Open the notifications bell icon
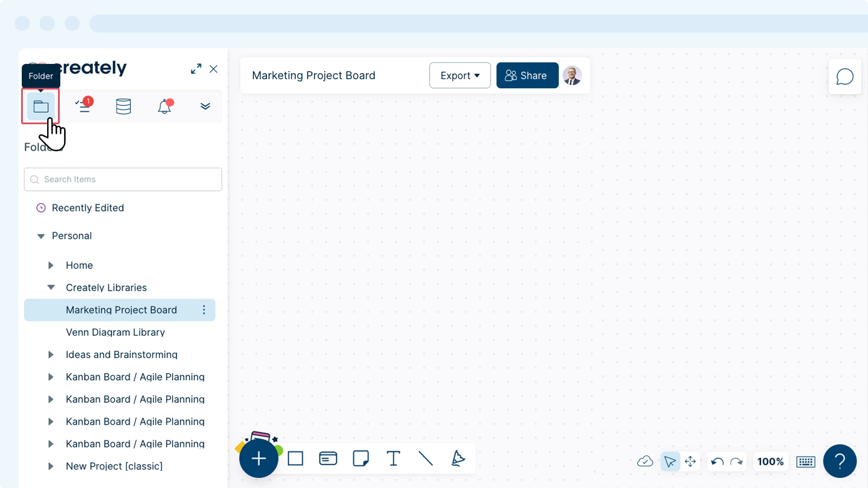 click(165, 106)
